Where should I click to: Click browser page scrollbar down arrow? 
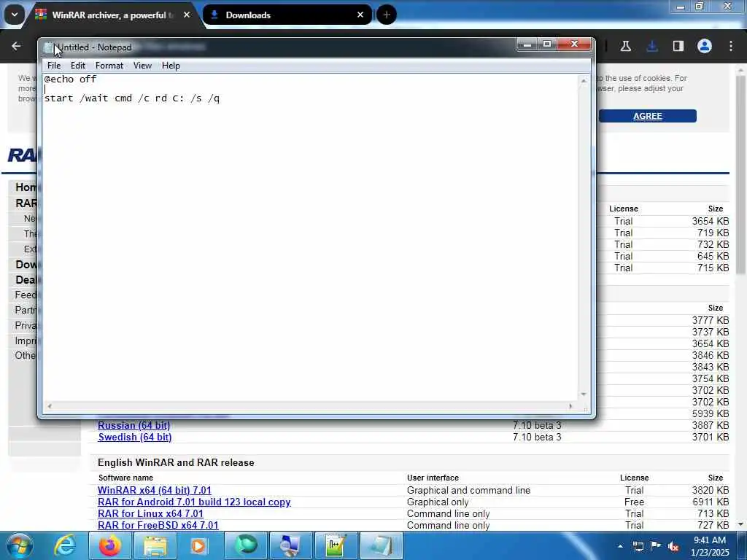pos(740,524)
